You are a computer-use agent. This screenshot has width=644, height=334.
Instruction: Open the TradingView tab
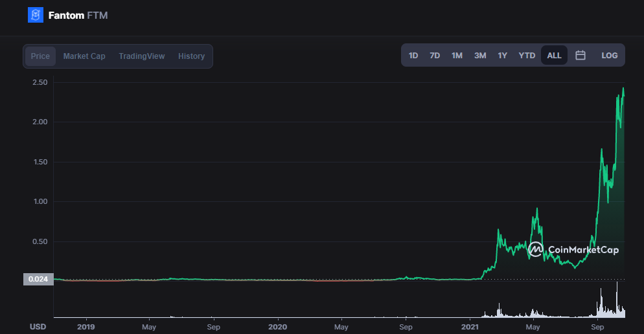click(142, 56)
